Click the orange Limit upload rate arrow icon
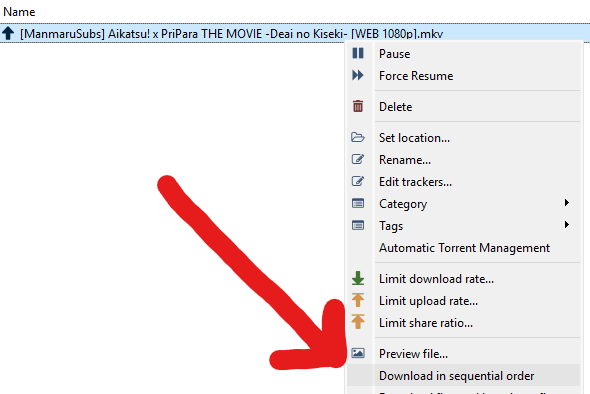The height and width of the screenshot is (394, 590). click(358, 300)
